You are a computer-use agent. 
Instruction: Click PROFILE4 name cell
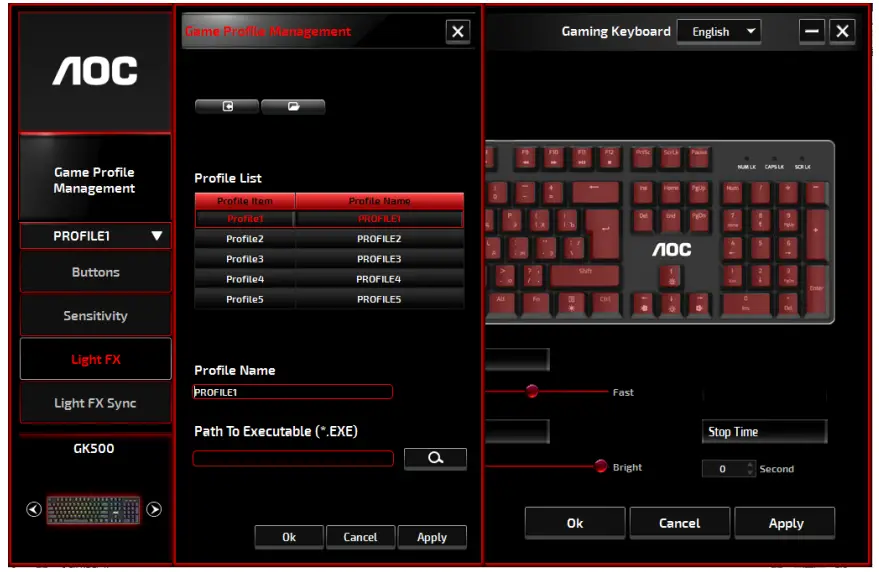(x=379, y=279)
